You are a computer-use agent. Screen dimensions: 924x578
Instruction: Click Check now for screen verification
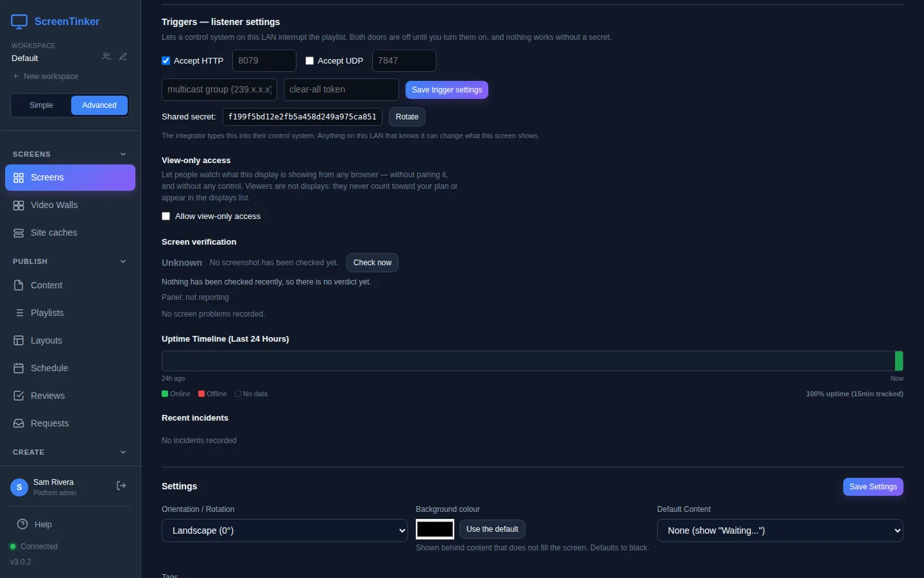point(372,263)
